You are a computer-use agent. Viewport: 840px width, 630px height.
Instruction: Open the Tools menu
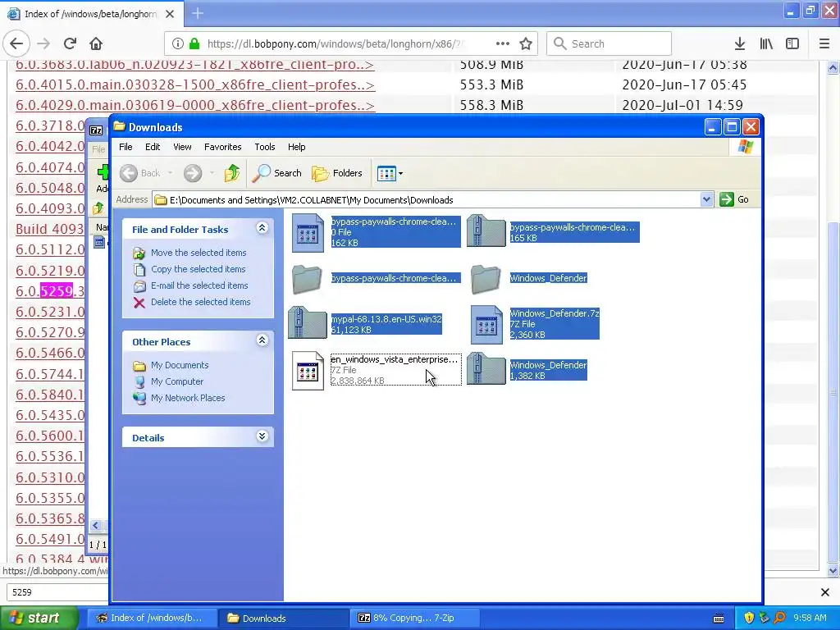point(265,147)
